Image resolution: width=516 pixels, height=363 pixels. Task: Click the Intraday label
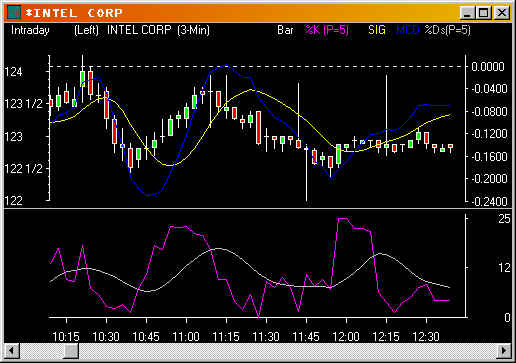[30, 30]
